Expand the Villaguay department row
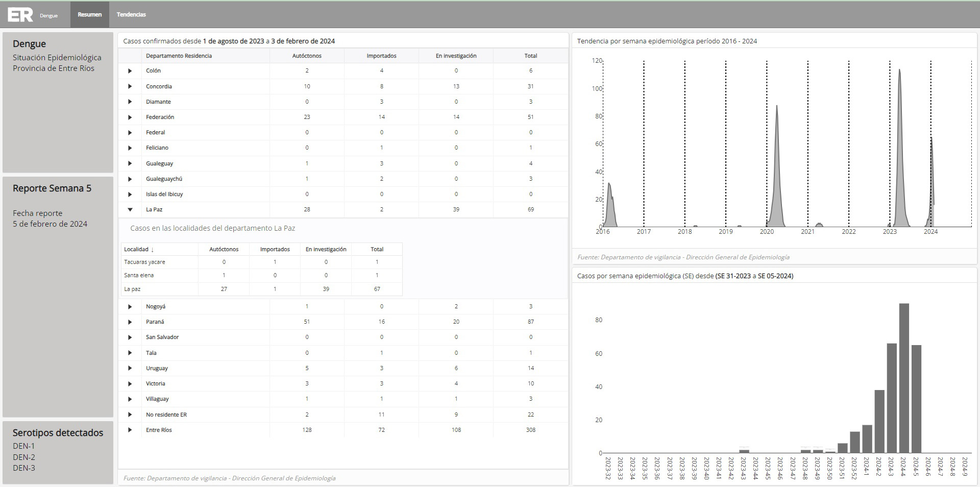Viewport: 980px width, 487px height. pyautogui.click(x=130, y=399)
